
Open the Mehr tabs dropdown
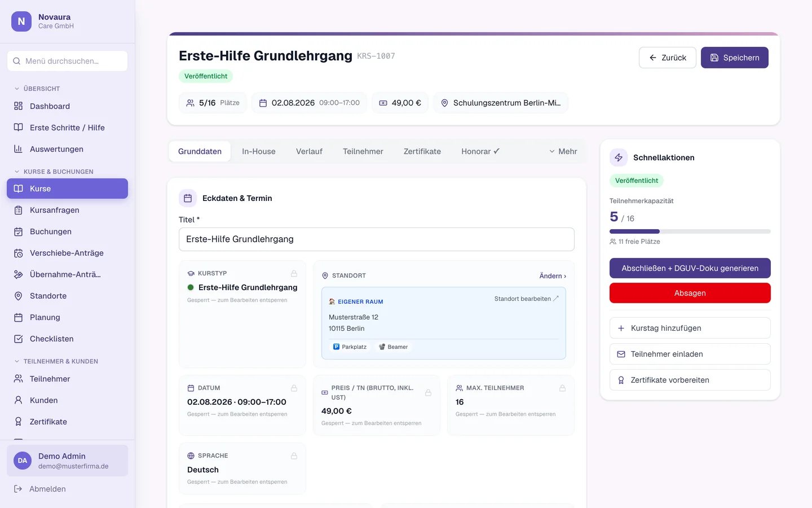pyautogui.click(x=563, y=151)
